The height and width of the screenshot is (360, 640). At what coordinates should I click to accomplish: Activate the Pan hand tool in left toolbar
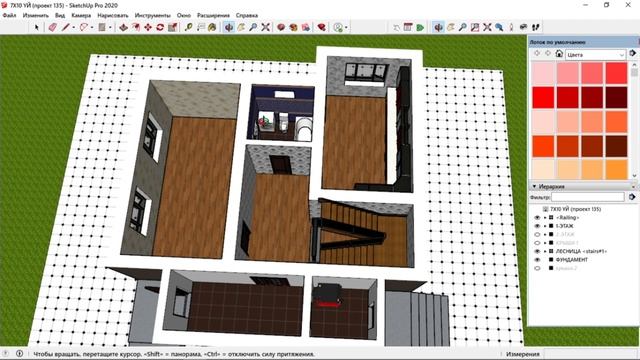(x=241, y=27)
